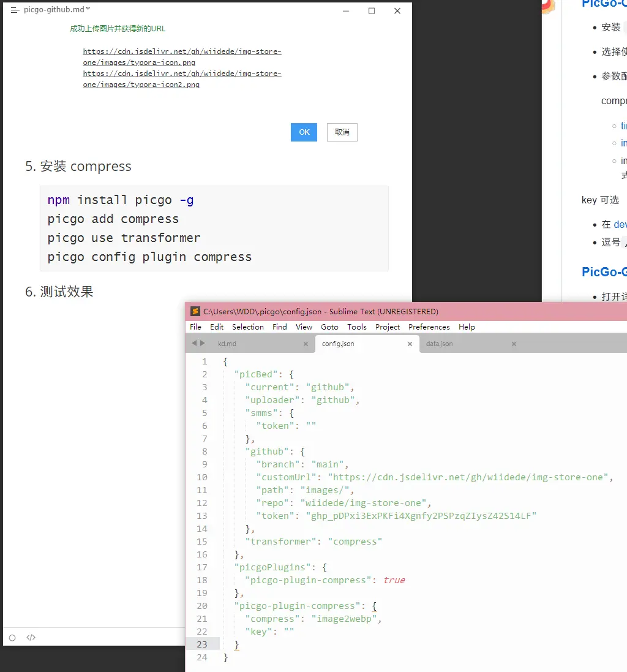Go to next tab with right arrow
This screenshot has height=672, width=627.
click(203, 343)
